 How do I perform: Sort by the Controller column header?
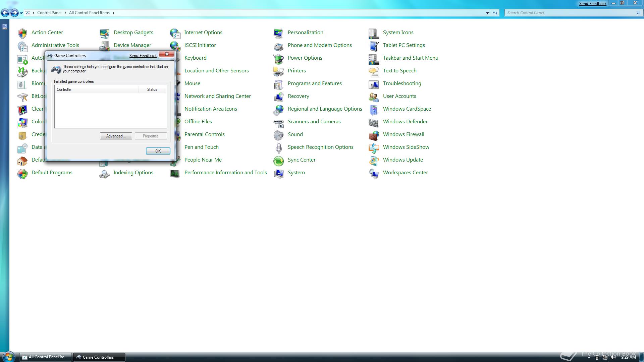coord(97,89)
